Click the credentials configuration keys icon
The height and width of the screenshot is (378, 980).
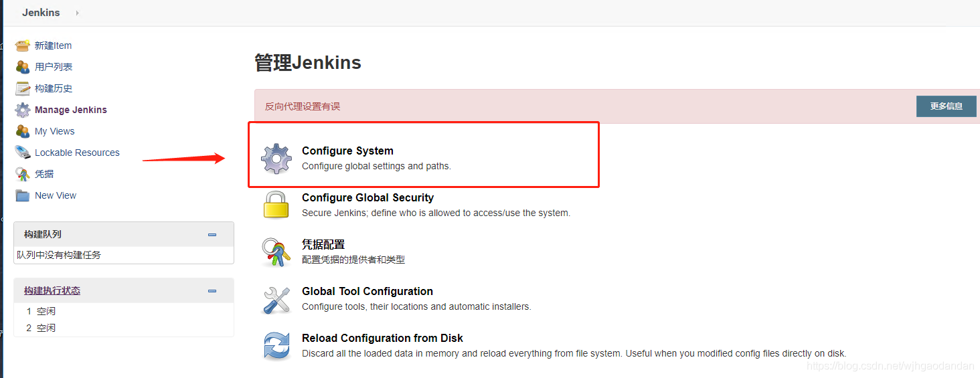click(x=276, y=252)
